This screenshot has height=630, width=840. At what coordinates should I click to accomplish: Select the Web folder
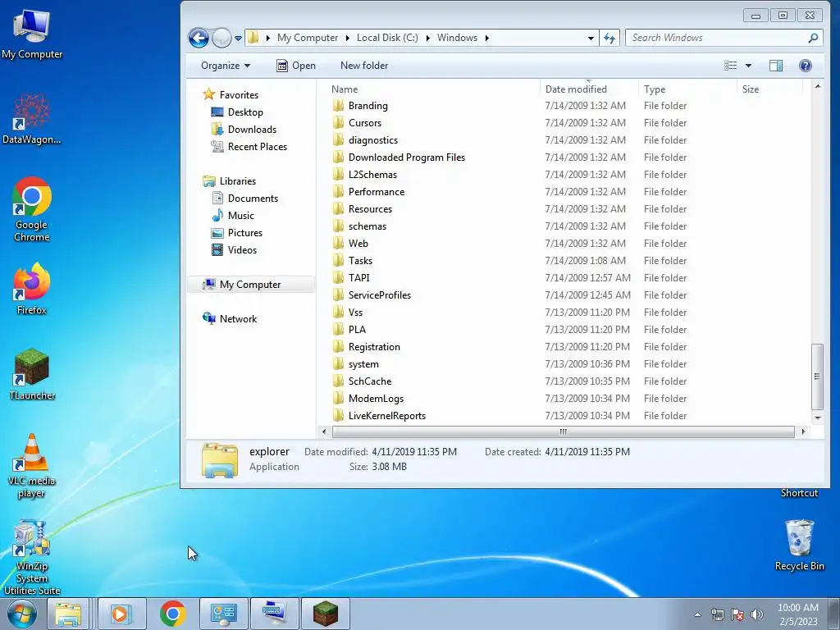358,243
